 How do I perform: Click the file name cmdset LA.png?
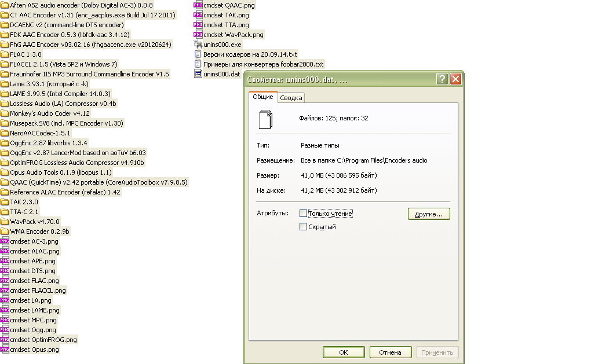pyautogui.click(x=31, y=300)
